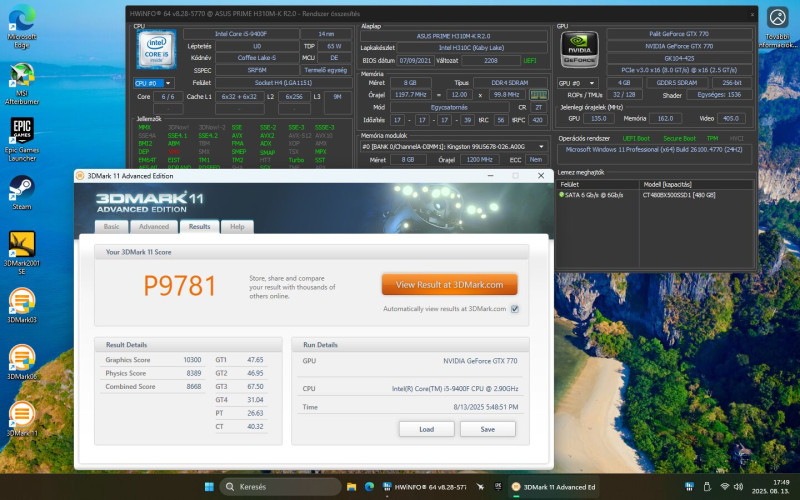Image resolution: width=800 pixels, height=500 pixels.
Task: Open the Windows Start menu
Action: tap(209, 487)
